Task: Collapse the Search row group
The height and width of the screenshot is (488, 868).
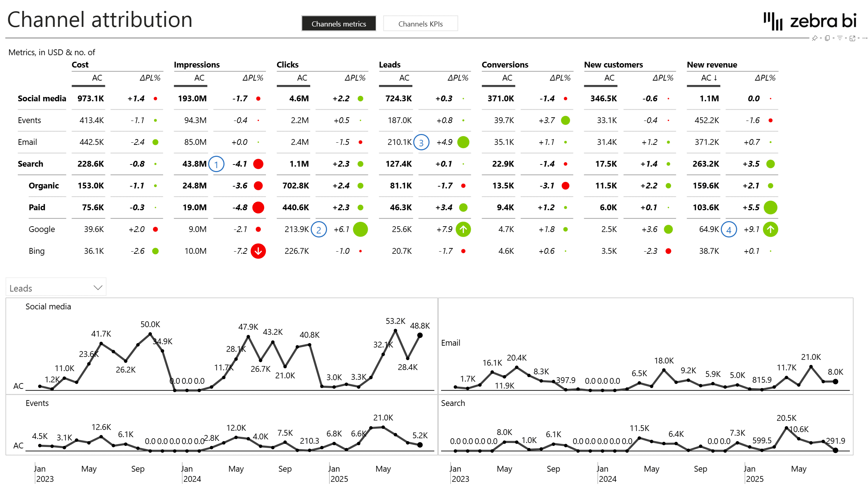Action: coord(31,164)
